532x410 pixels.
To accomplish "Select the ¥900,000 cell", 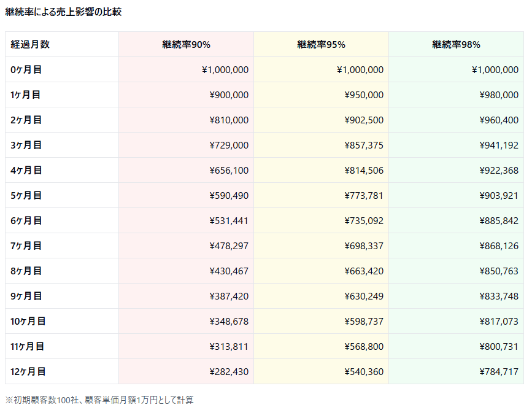I will [x=187, y=95].
